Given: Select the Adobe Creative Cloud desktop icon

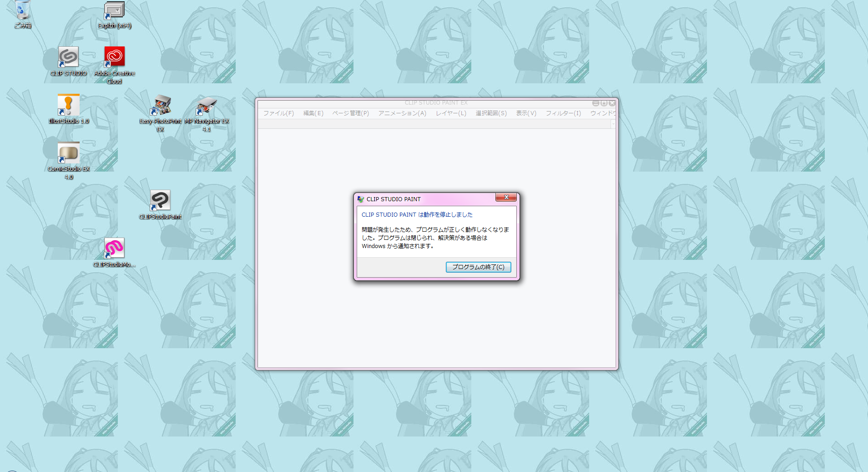Looking at the screenshot, I should coord(114,65).
